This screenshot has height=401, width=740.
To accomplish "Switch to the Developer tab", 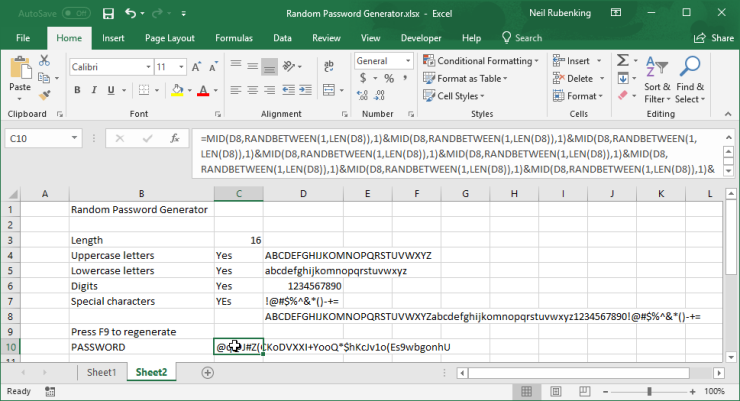I will point(421,38).
